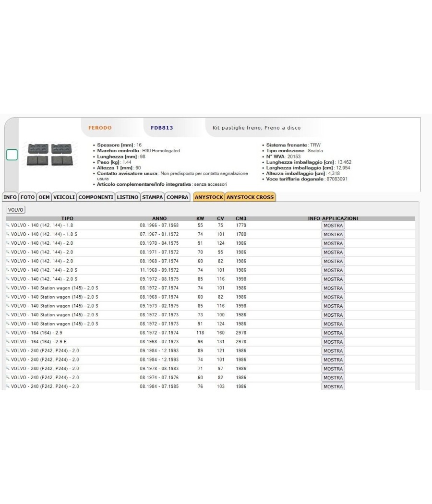Viewport: 432px width, 504px height.
Task: Click MOSTRA for Volvo 140 1.8 row
Action: coord(333,226)
